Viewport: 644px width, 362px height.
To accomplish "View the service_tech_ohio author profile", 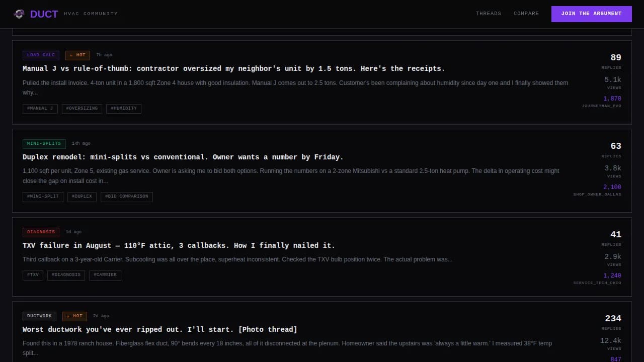I will (x=597, y=283).
